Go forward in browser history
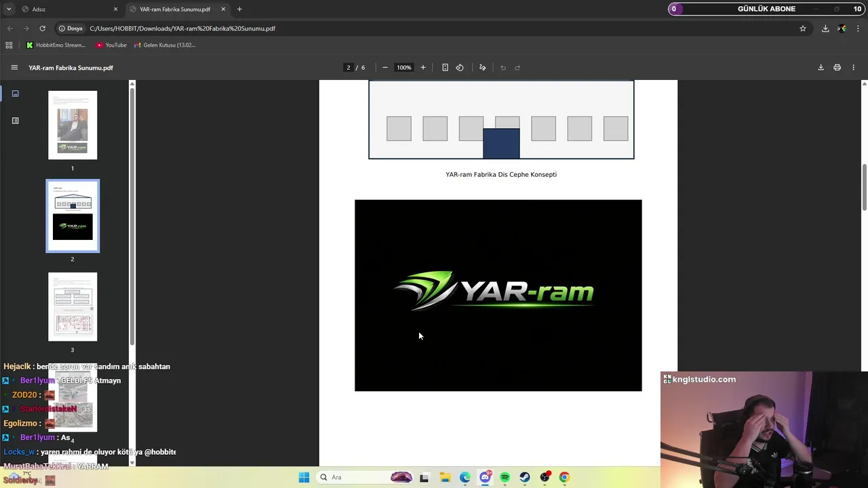The height and width of the screenshot is (488, 868). point(26,28)
